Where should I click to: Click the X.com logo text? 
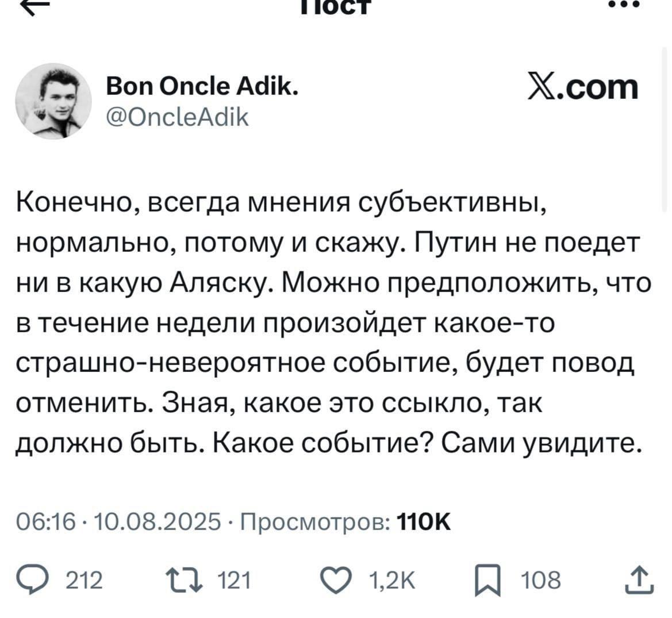[x=583, y=87]
